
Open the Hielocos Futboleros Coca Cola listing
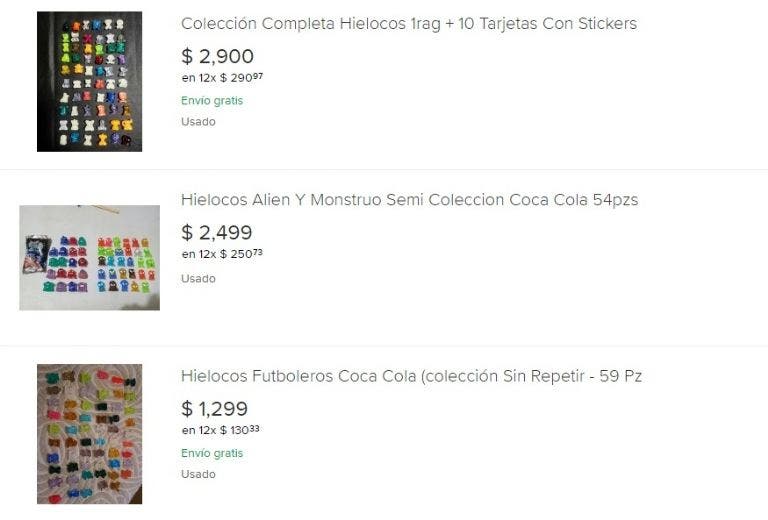coord(411,376)
